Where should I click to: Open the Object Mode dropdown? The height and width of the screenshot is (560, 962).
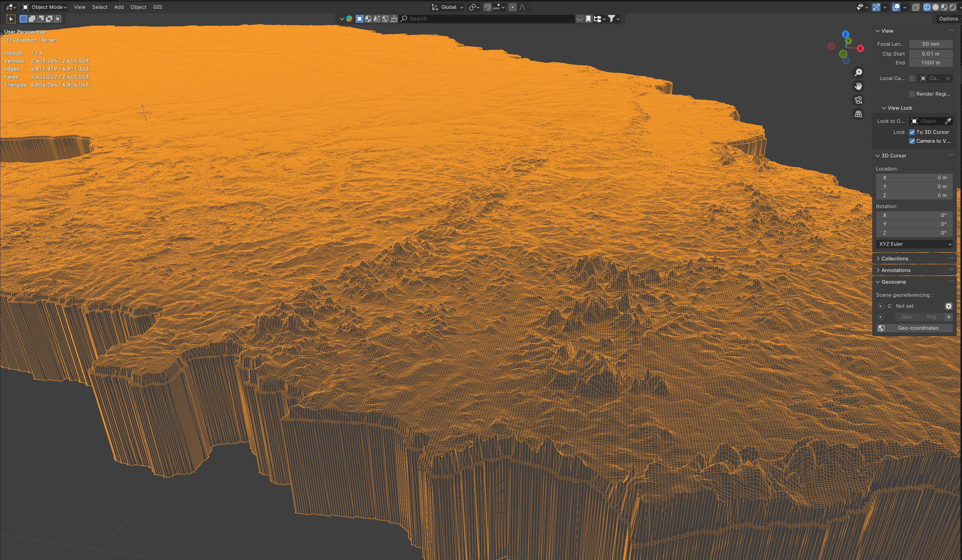(x=45, y=7)
